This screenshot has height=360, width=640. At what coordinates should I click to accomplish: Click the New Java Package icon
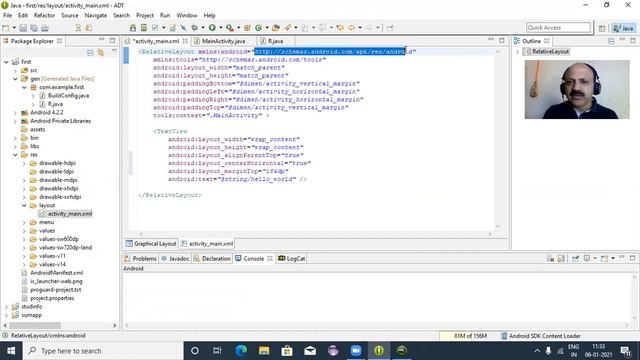(x=247, y=28)
